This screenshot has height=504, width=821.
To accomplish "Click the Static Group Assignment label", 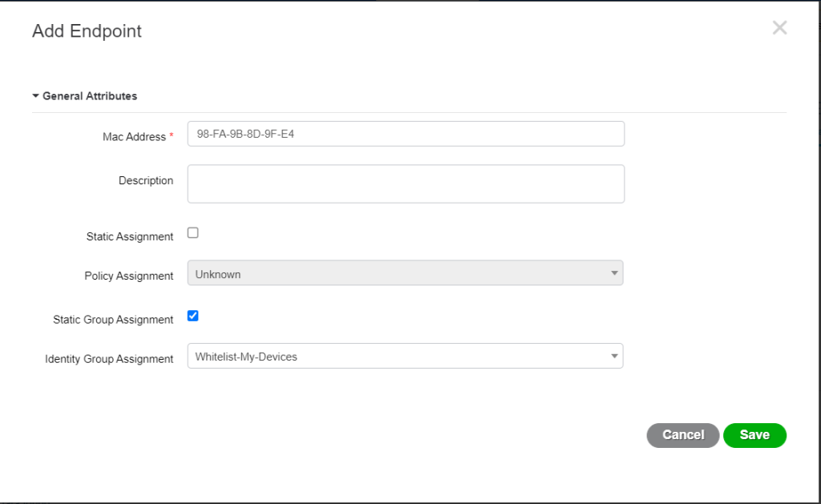I will point(113,320).
